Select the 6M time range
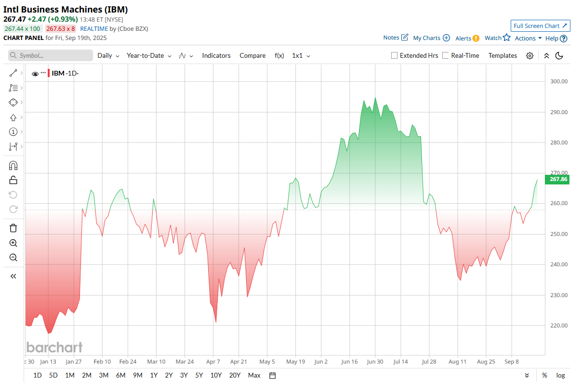The width and height of the screenshot is (582, 392). point(120,375)
